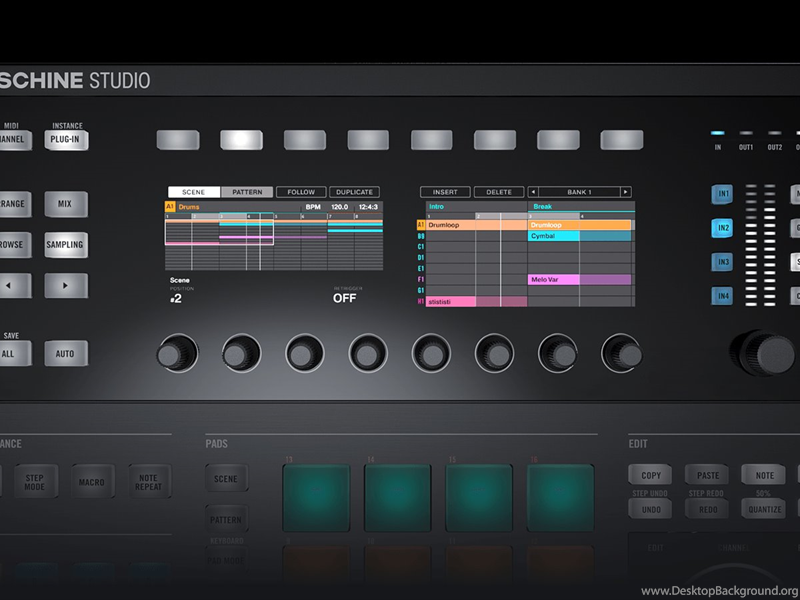Click the Intro scene header
Viewport: 800px width, 600px height.
coord(477,207)
